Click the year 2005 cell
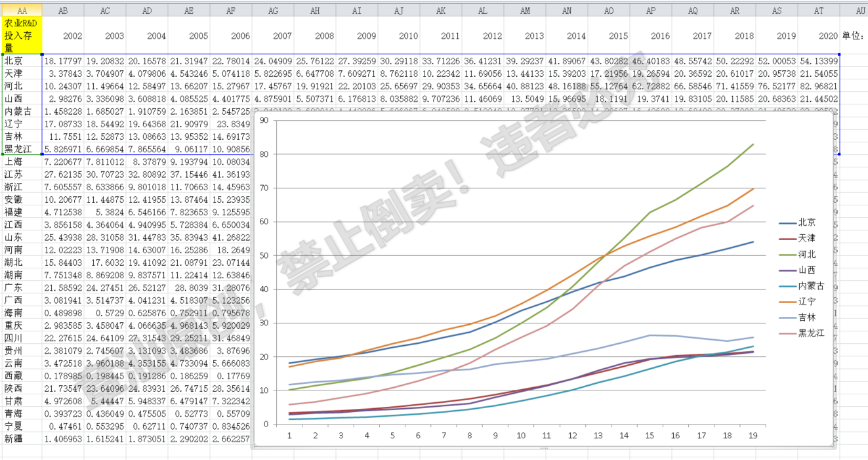Screen dimensions: 868x460 click(x=189, y=35)
